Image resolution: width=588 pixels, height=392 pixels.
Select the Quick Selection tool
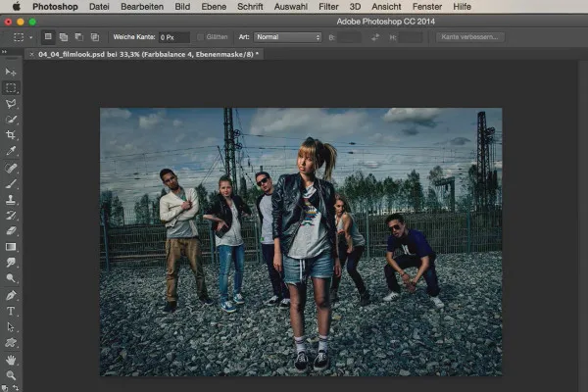pyautogui.click(x=11, y=120)
